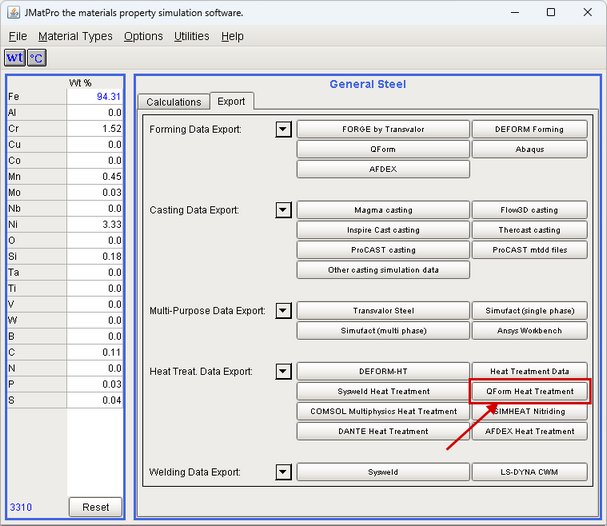Open the DANTE Heat Treatment export
This screenshot has height=526, width=607.
tap(383, 431)
